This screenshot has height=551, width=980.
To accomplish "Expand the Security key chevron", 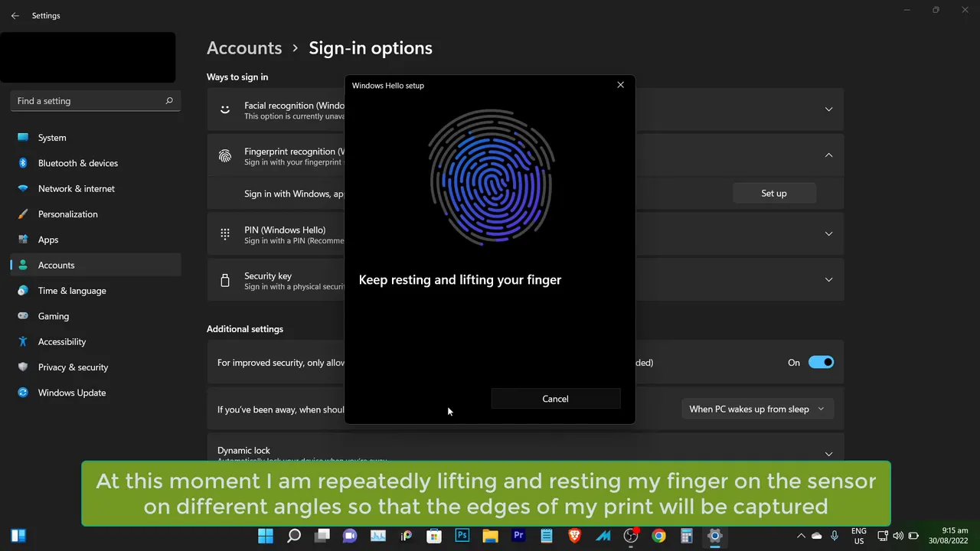I will 828,279.
